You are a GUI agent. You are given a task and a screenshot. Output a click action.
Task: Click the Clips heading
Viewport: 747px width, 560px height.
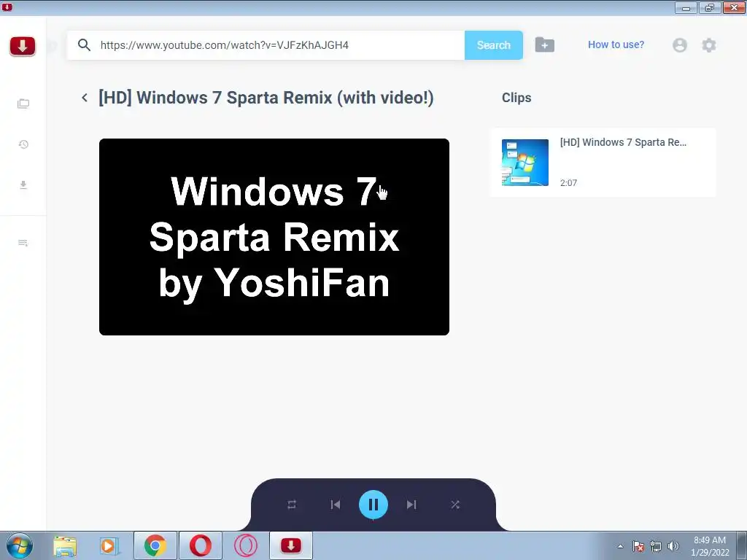pos(516,98)
